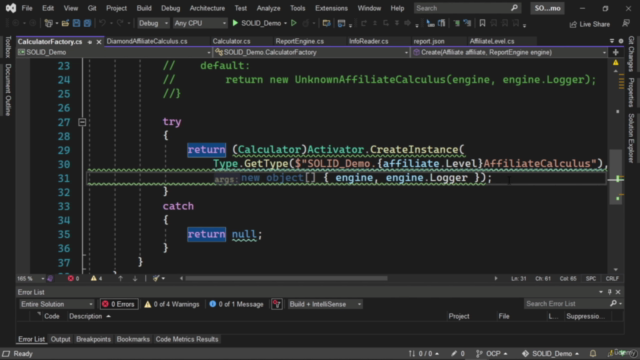The width and height of the screenshot is (640, 360).
Task: Click the horizontal scrollbar thumb in editor
Action: (286, 278)
